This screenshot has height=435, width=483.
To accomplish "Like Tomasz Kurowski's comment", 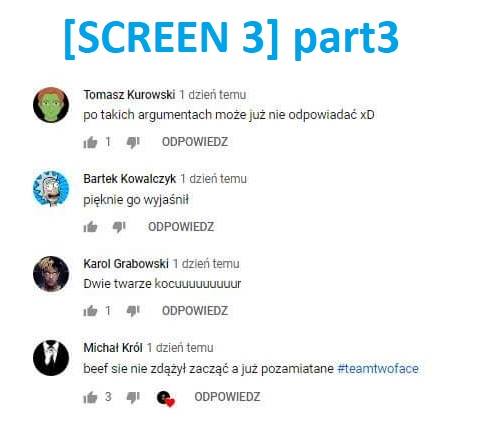I will tap(90, 143).
